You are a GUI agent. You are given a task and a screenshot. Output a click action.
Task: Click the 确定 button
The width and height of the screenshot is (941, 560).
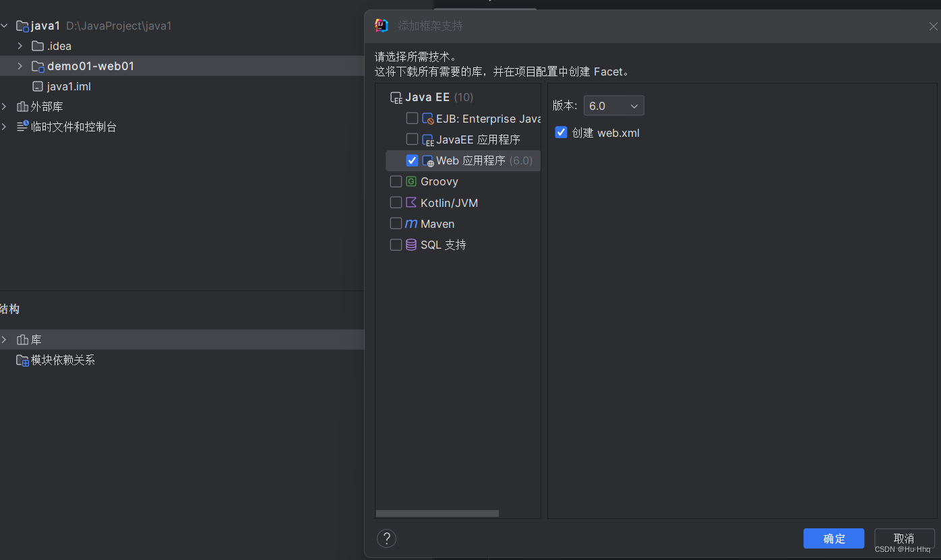tap(833, 538)
